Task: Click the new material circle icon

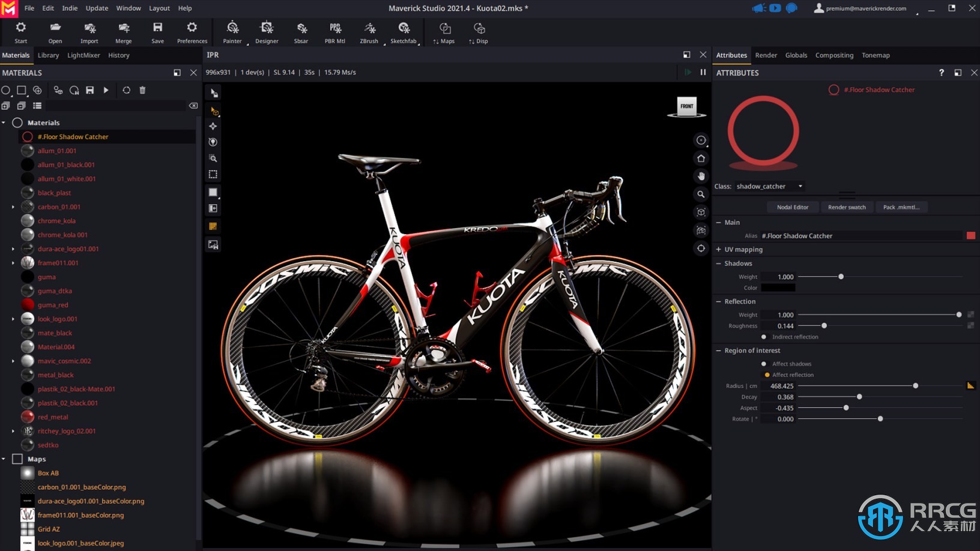Action: click(x=5, y=90)
